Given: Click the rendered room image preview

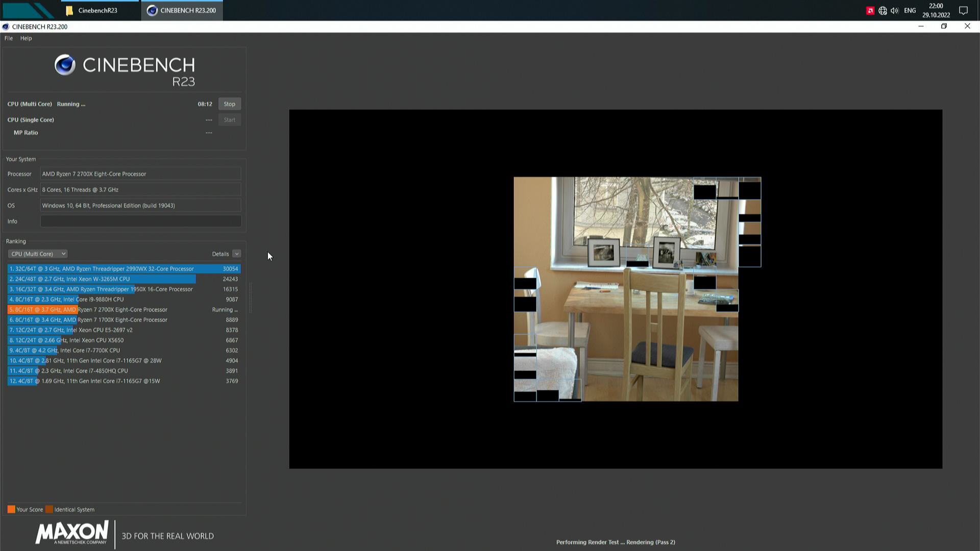Looking at the screenshot, I should (626, 289).
